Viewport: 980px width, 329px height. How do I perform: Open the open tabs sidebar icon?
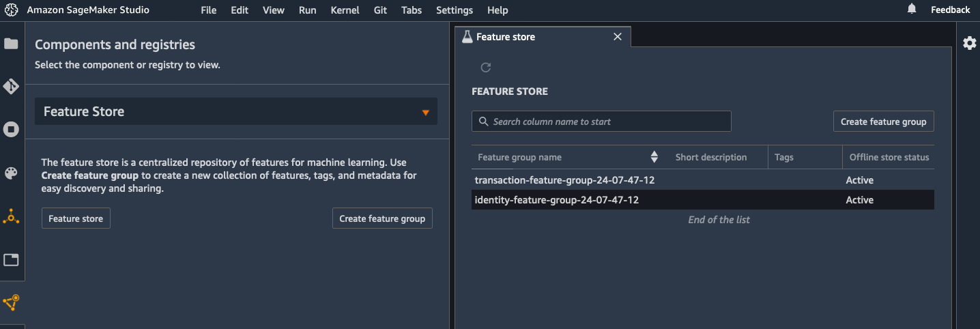[x=11, y=260]
